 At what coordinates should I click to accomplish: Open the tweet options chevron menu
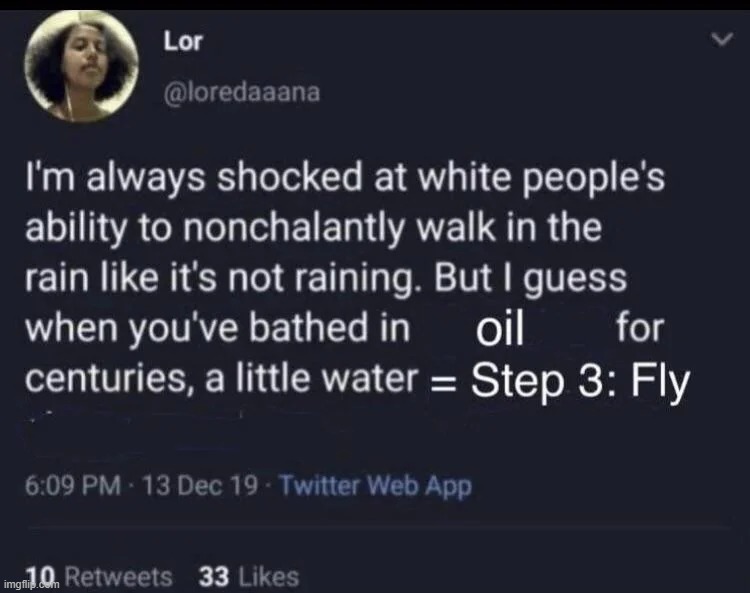coord(718,40)
